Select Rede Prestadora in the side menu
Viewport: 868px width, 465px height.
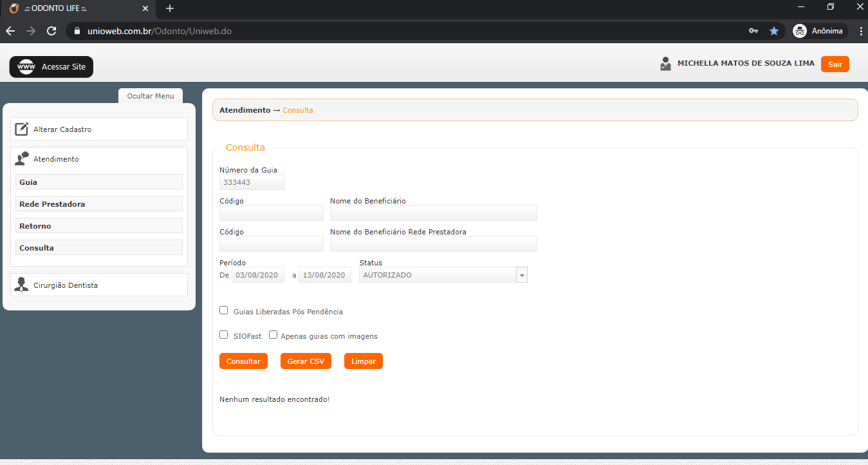[x=99, y=204]
